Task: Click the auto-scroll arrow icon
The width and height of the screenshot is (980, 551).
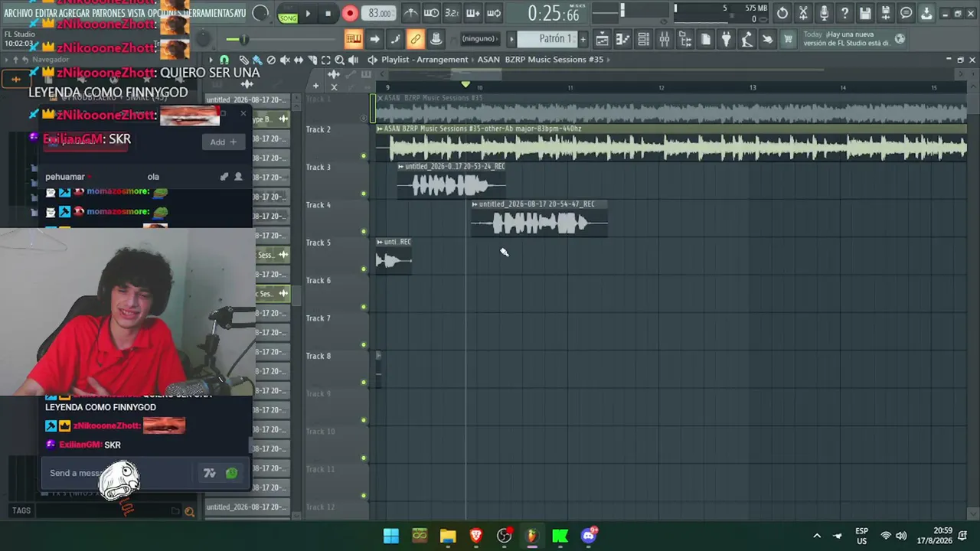Action: 374,39
